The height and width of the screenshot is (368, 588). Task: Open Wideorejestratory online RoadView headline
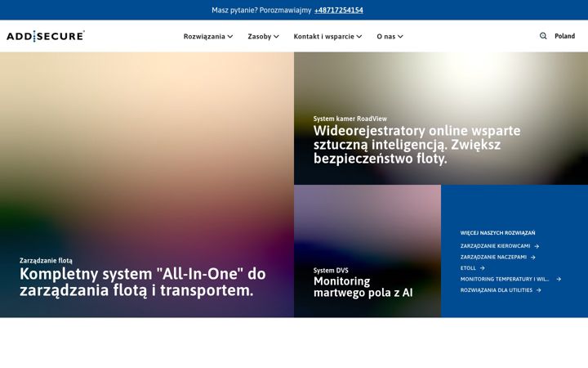pos(417,145)
